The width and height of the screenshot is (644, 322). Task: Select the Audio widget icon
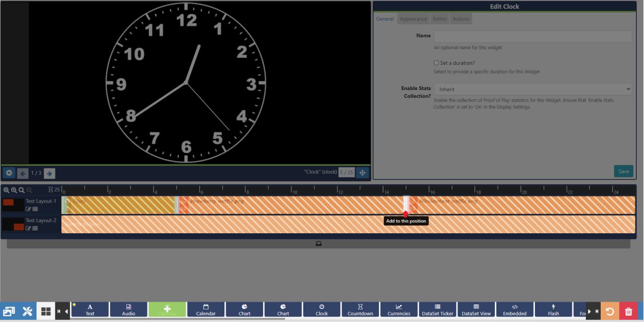click(128, 310)
